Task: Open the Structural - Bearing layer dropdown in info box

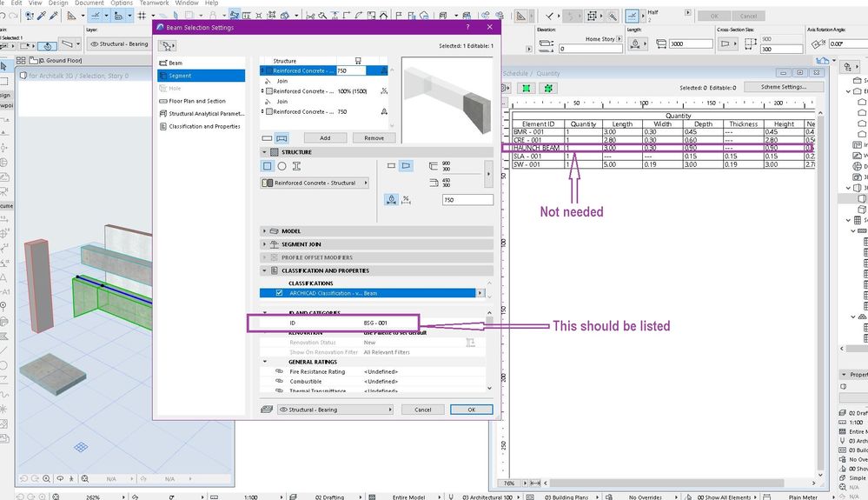Action: click(x=118, y=43)
